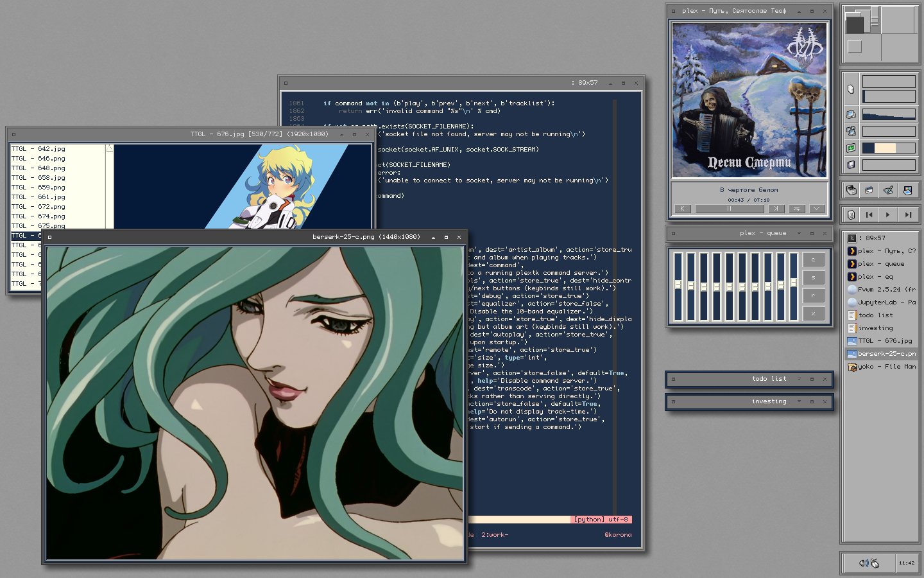
Task: Click the 'r' button in plex equalizer
Action: point(813,295)
